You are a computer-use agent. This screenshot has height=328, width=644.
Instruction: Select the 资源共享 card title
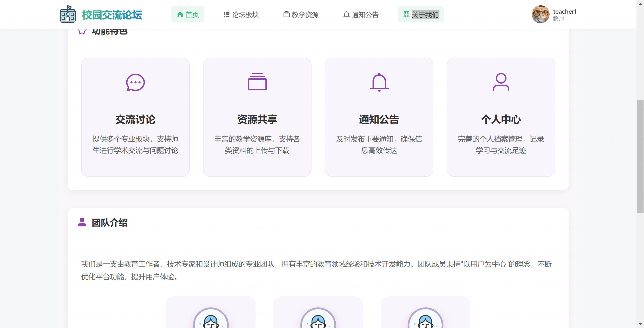(x=257, y=119)
